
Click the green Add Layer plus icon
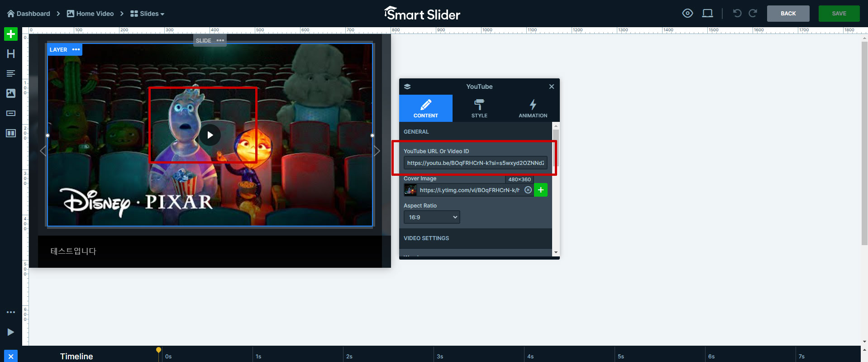point(11,34)
